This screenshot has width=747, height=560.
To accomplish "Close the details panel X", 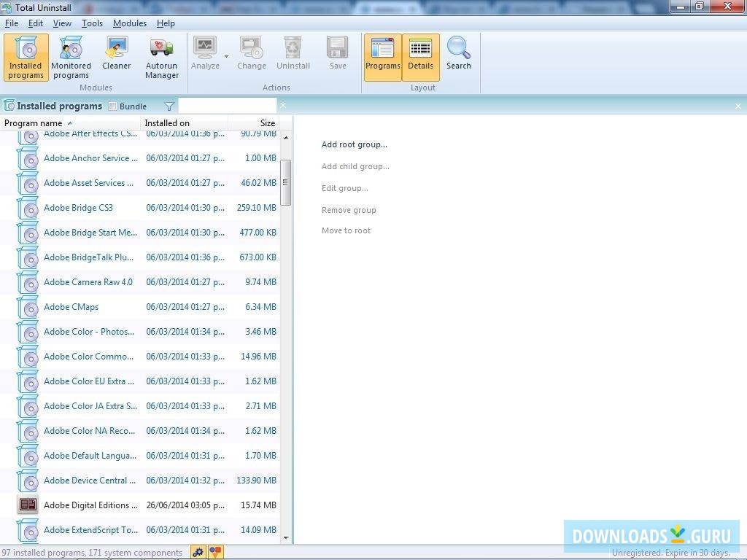I will coord(738,106).
